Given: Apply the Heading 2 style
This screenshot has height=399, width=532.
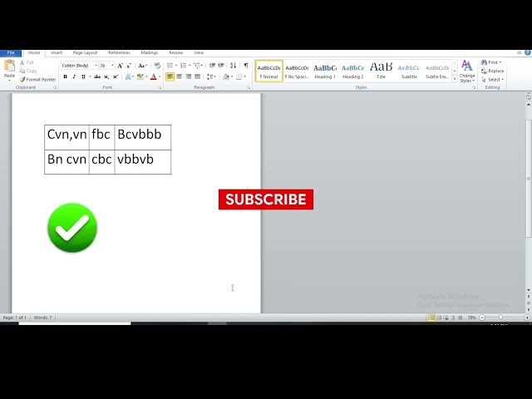Looking at the screenshot, I should coord(352,71).
